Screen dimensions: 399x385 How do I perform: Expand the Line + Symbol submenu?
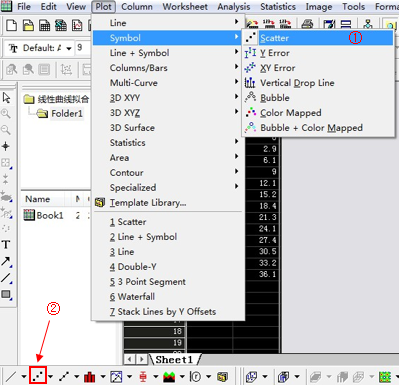[168, 53]
